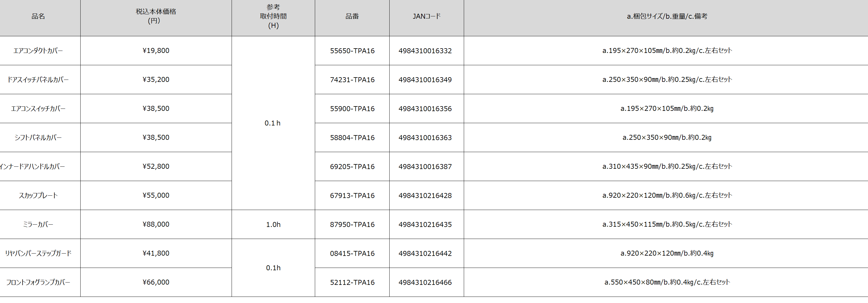Select the 1.0h install time cell
Screen dimensions: 868x303
click(x=273, y=224)
